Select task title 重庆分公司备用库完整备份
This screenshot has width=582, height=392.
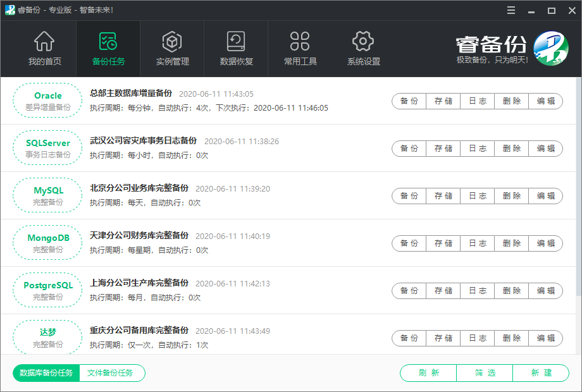click(139, 331)
